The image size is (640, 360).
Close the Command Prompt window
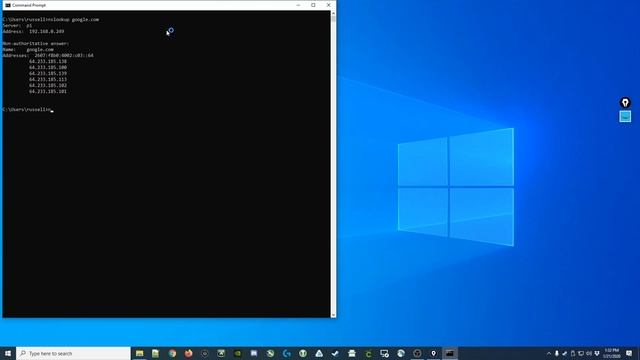(x=329, y=5)
